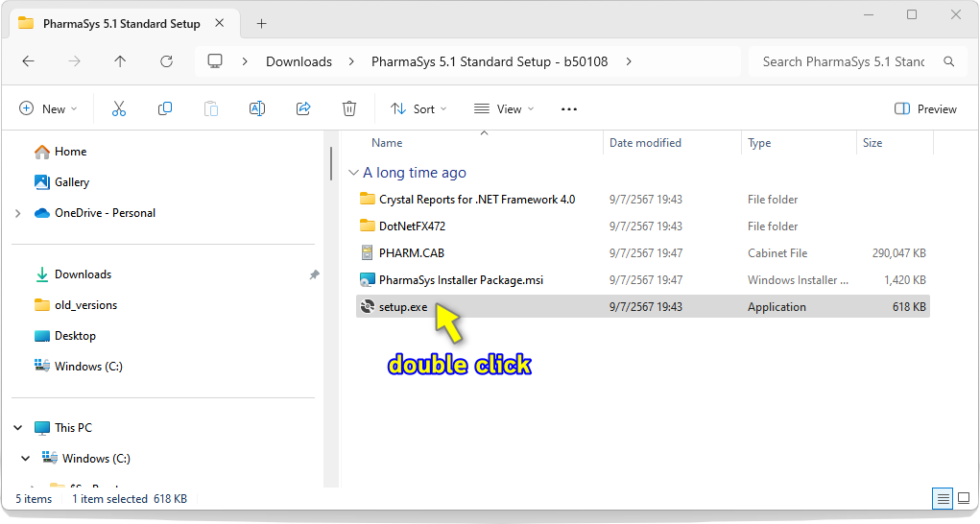Select the setup.exe file name
Image resolution: width=980 pixels, height=524 pixels.
(x=403, y=307)
